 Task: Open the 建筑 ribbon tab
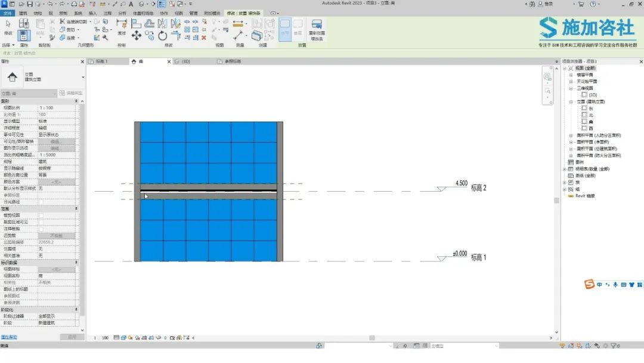click(x=23, y=13)
